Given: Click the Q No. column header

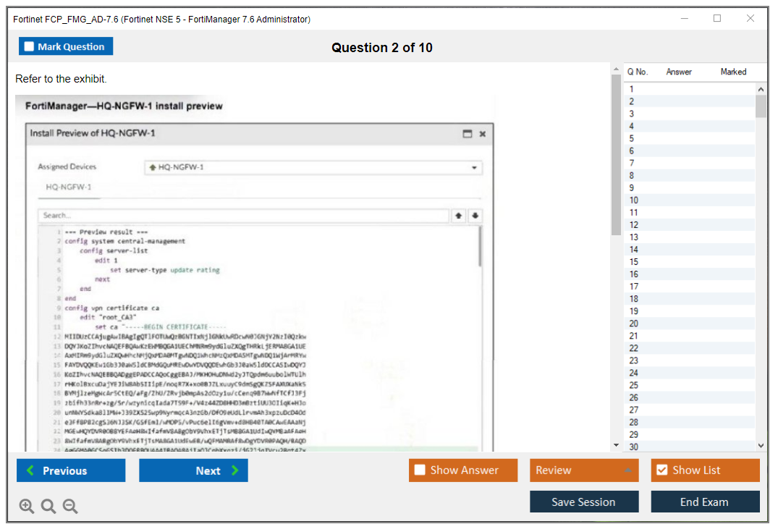Looking at the screenshot, I should pos(638,71).
